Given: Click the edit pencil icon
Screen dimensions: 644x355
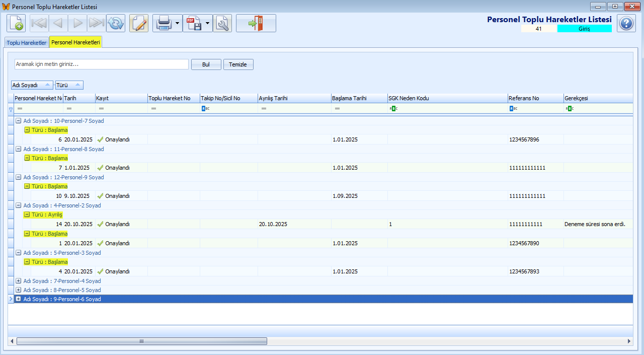Looking at the screenshot, I should tap(139, 23).
